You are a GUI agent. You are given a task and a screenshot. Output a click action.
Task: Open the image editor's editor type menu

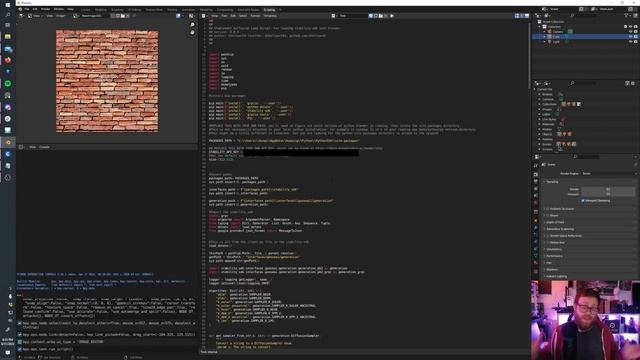click(21, 16)
